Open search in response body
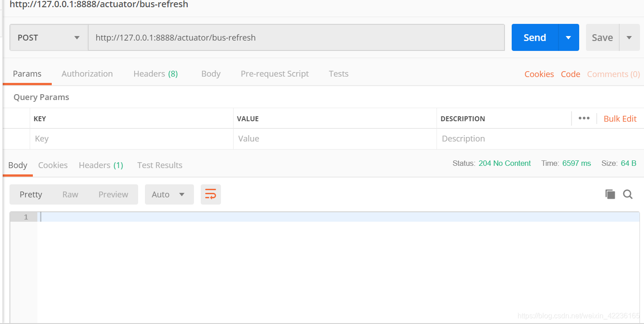This screenshot has width=644, height=324. coord(628,194)
